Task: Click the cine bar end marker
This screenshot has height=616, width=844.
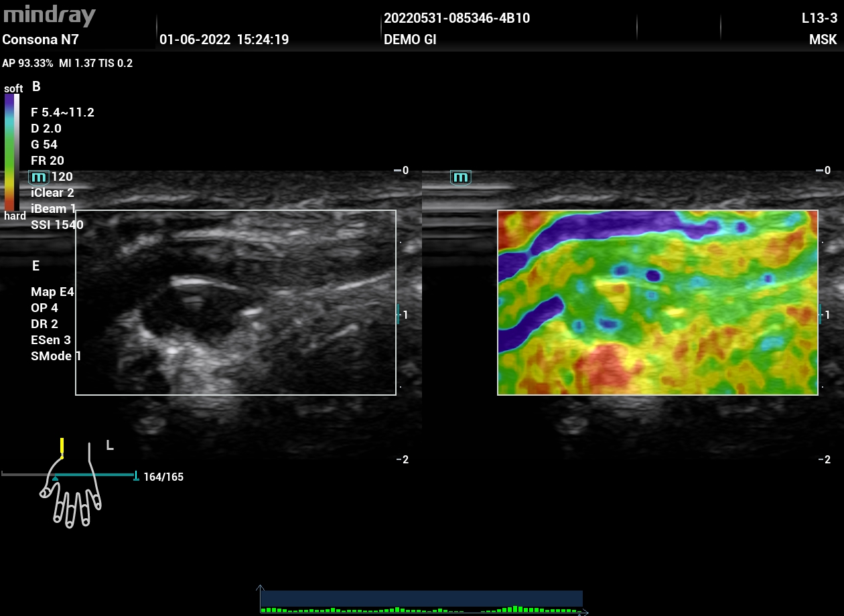Action: coord(136,476)
